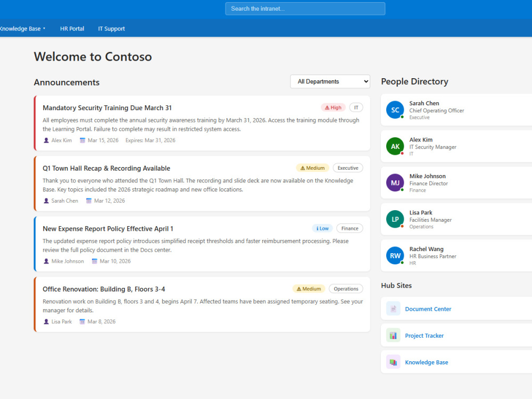Click the LP avatar for Lisa Park
The height and width of the screenshot is (399, 532).
coord(395,219)
